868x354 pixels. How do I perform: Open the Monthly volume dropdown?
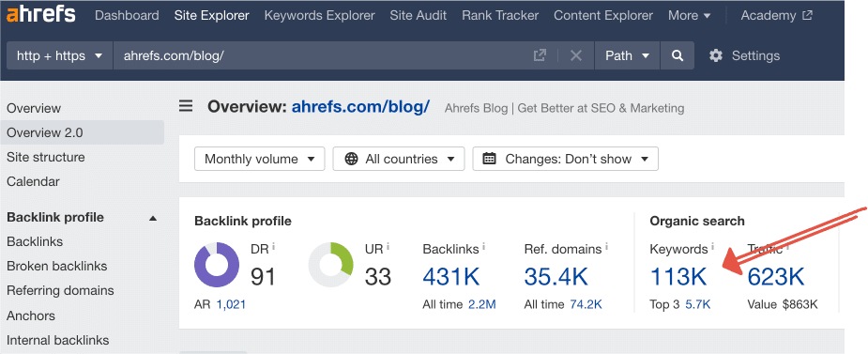tap(260, 159)
